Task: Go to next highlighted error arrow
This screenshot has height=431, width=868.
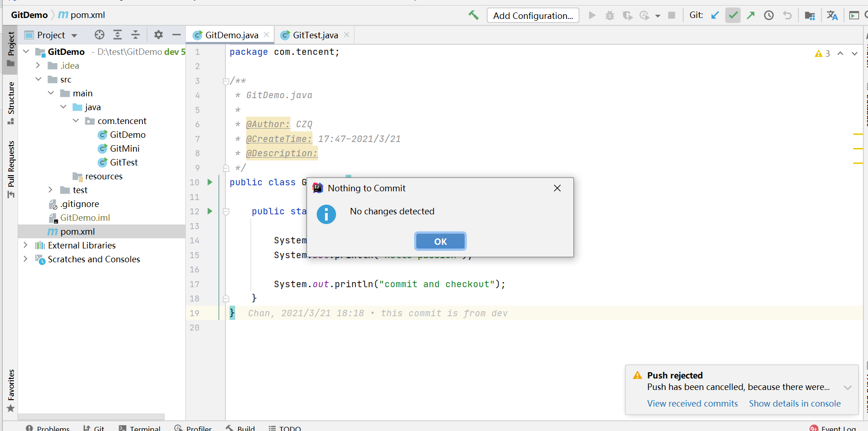Action: coord(855,53)
